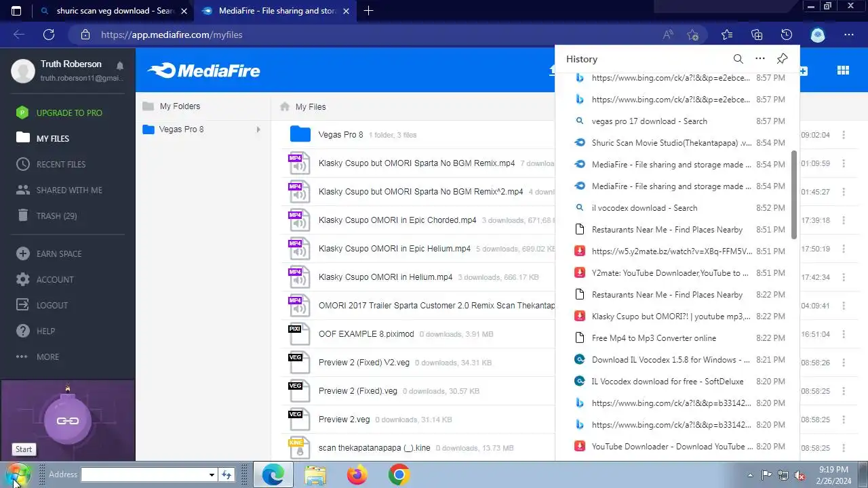The width and height of the screenshot is (868, 488).
Task: Open Microsoft Edge from the taskbar
Action: [273, 475]
